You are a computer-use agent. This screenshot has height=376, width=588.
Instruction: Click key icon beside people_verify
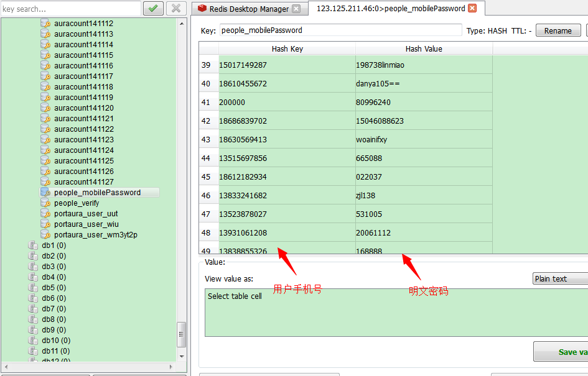point(45,203)
